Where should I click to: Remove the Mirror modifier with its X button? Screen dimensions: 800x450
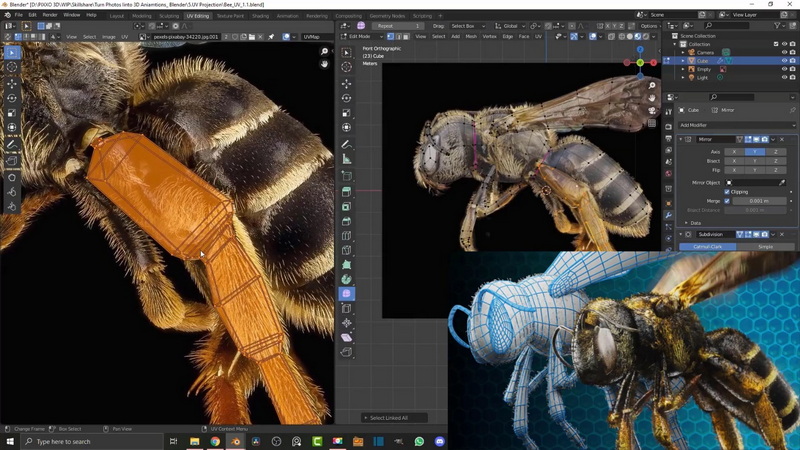(x=782, y=139)
